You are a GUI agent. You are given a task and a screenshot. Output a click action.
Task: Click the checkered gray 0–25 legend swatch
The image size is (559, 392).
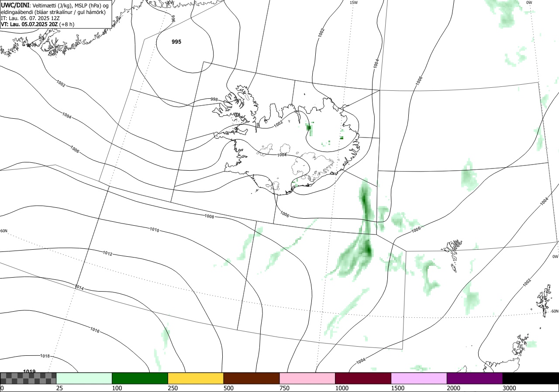(x=28, y=378)
